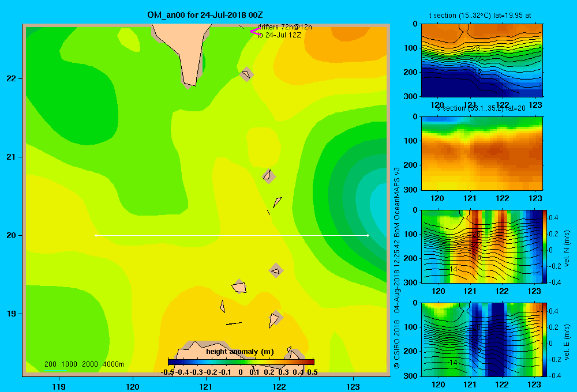Image resolution: width=577 pixels, height=392 pixels.
Task: Click the main map's 20 latitude label
Action: click(x=12, y=235)
